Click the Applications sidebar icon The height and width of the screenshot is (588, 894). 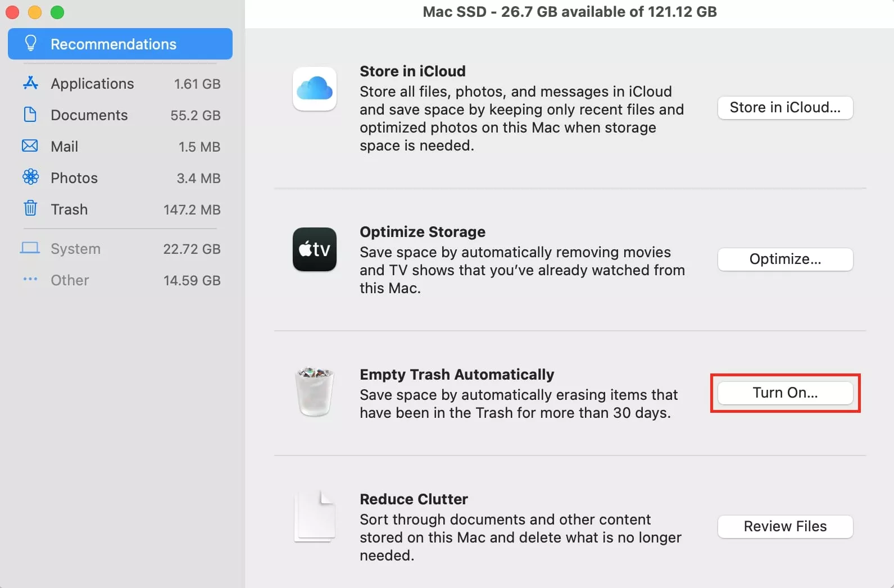click(x=30, y=83)
